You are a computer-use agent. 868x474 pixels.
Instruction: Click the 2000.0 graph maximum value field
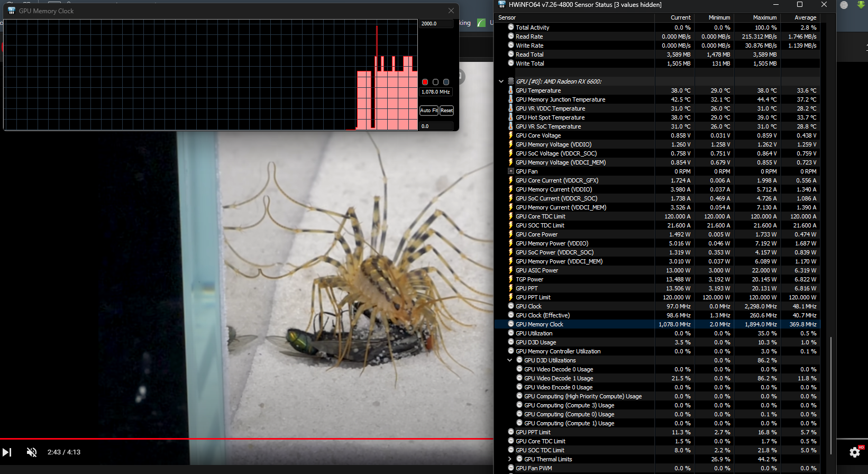[436, 24]
